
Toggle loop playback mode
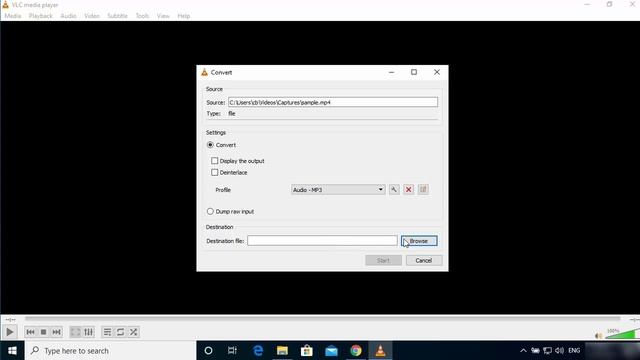point(120,332)
